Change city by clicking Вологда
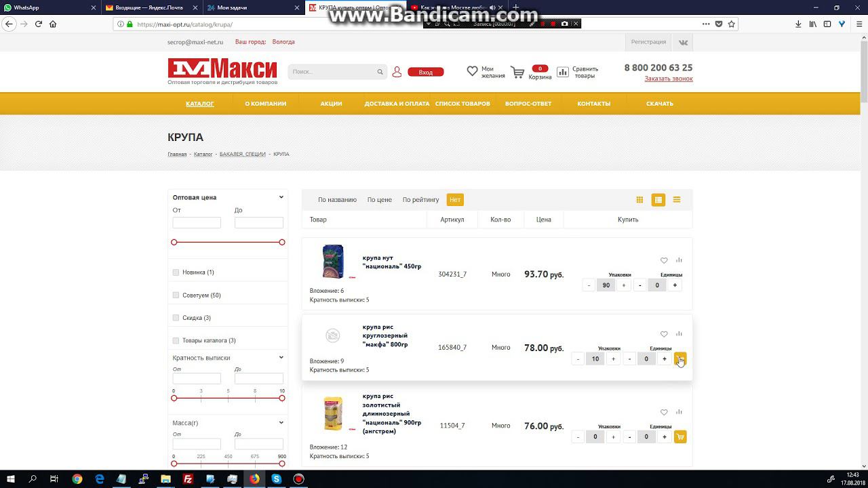 pyautogui.click(x=283, y=42)
